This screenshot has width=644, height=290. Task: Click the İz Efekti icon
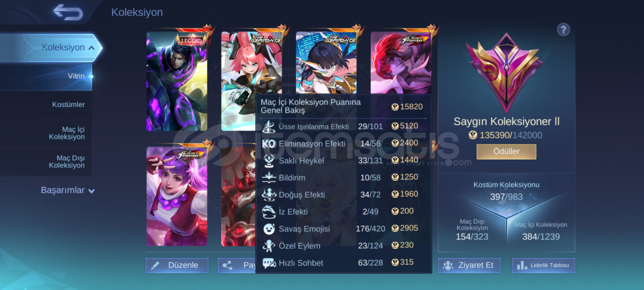click(x=269, y=212)
